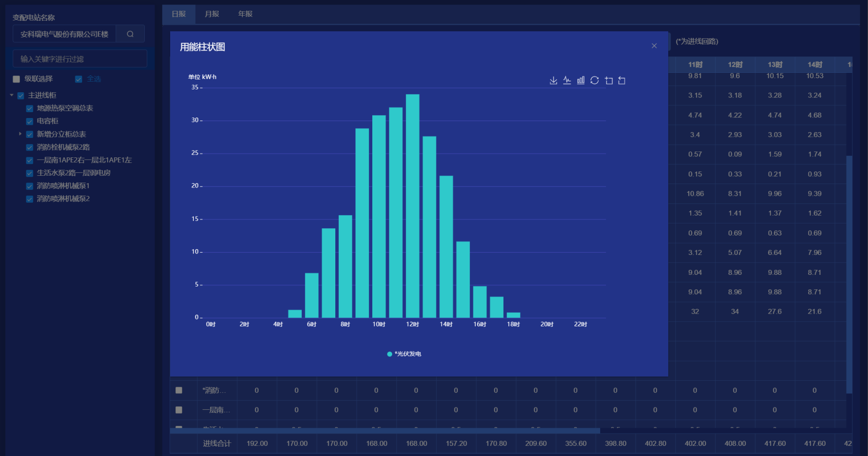This screenshot has width=868, height=456.
Task: Restore the chart to default
Action: (594, 81)
